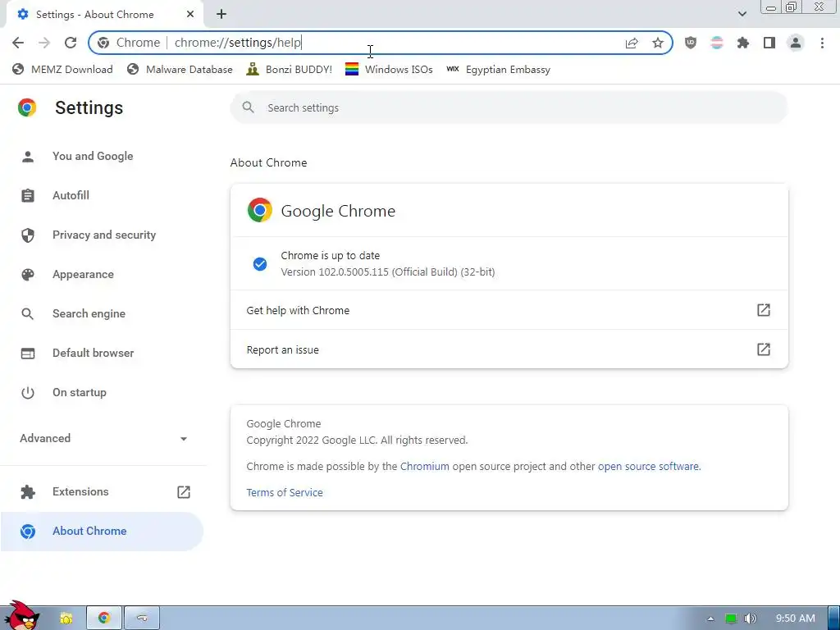Open the yellow taskbar pinned app

point(66,619)
